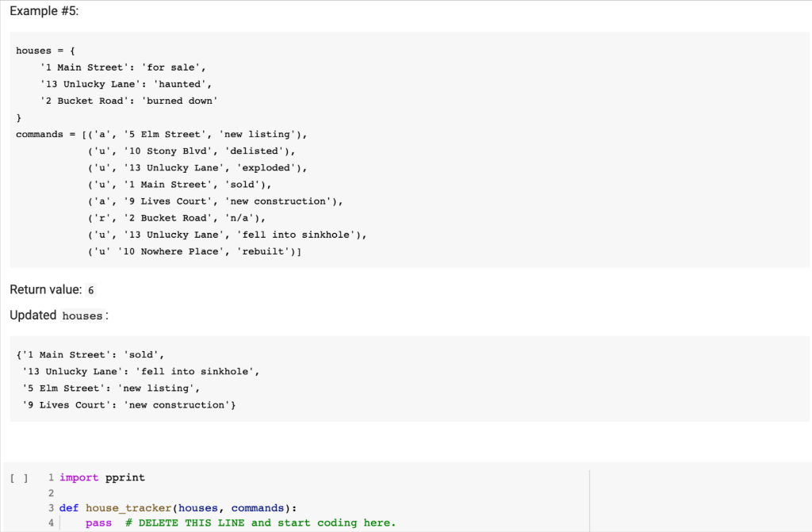Click the ('r', '2 Bucket Road', 'n/a') tuple
Screen dimensions: 812x532
[177, 218]
